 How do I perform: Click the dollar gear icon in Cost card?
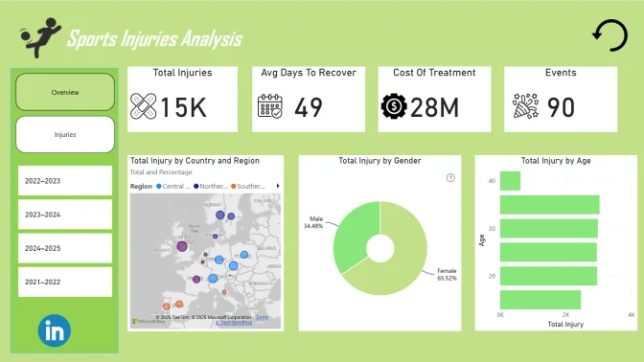pos(394,106)
